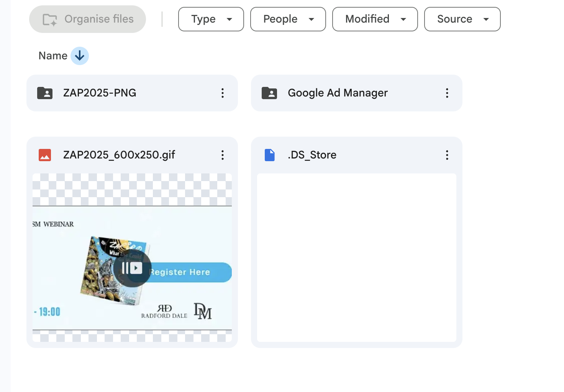Image resolution: width=564 pixels, height=392 pixels.
Task: Select the blank .DS_Store preview thumbnail
Action: 356,257
